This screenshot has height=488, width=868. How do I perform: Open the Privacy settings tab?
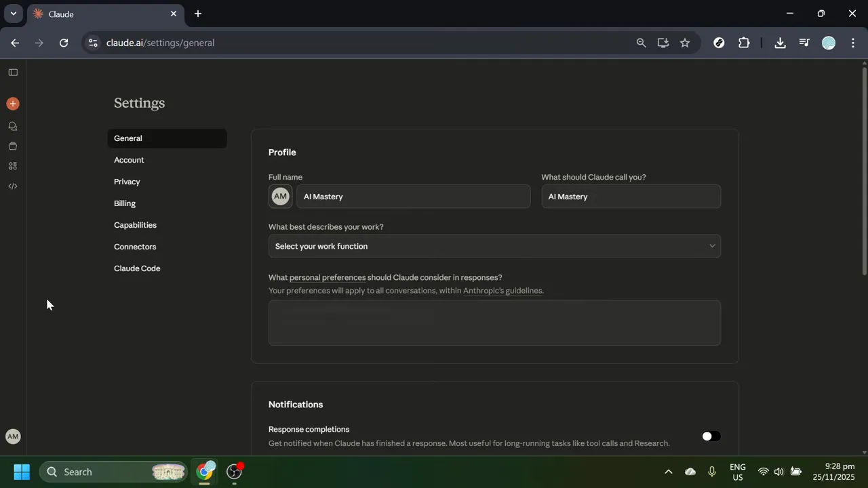pos(167,182)
